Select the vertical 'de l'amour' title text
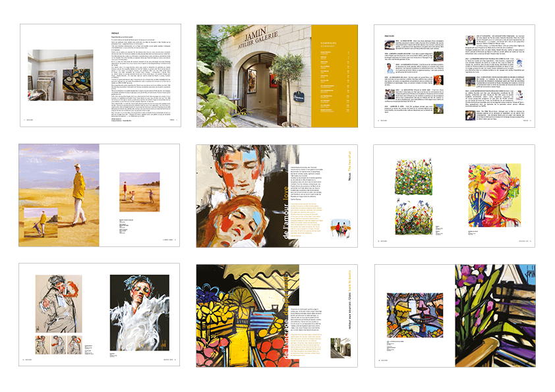555x392 pixels. pyautogui.click(x=283, y=217)
